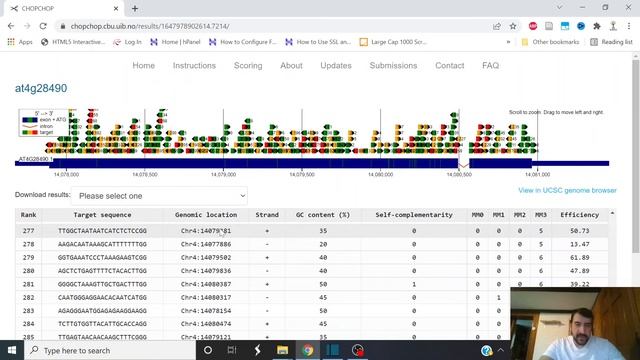Click location Chr4:14079836 cell
This screenshot has height=360, width=640.
point(206,271)
